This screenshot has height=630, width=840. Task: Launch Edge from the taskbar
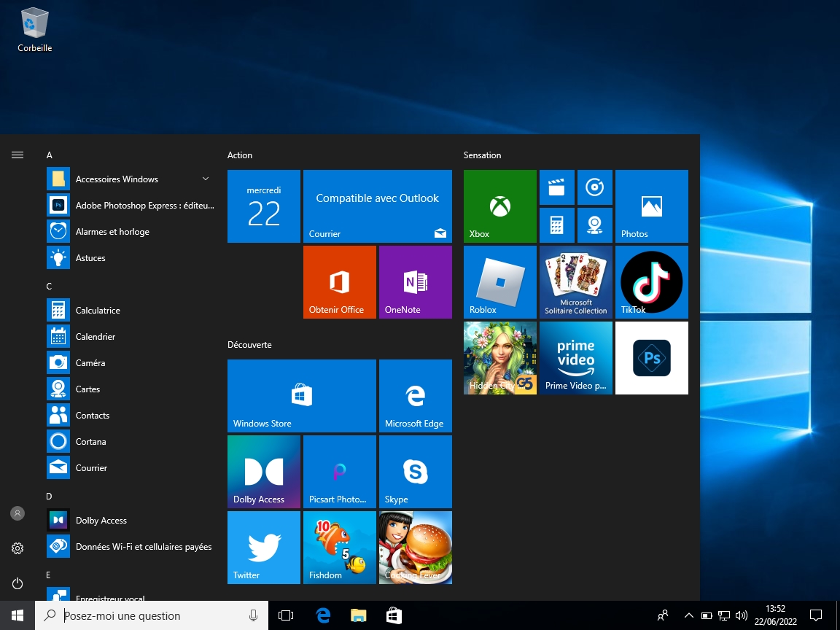pyautogui.click(x=323, y=615)
